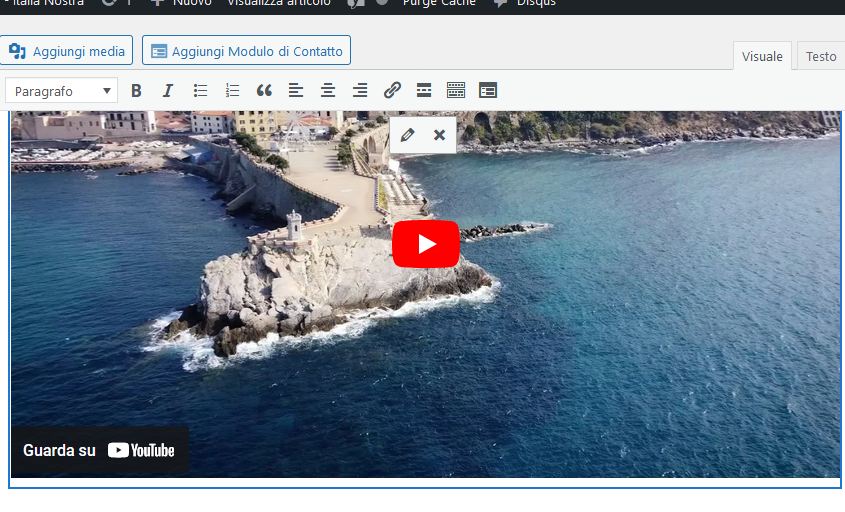Align text to the left
Screen dimensions: 845x512
[296, 91]
